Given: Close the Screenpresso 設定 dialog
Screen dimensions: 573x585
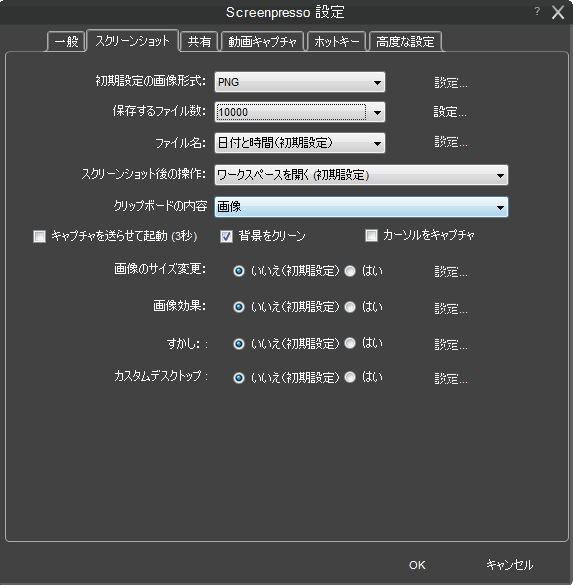Looking at the screenshot, I should pos(558,12).
